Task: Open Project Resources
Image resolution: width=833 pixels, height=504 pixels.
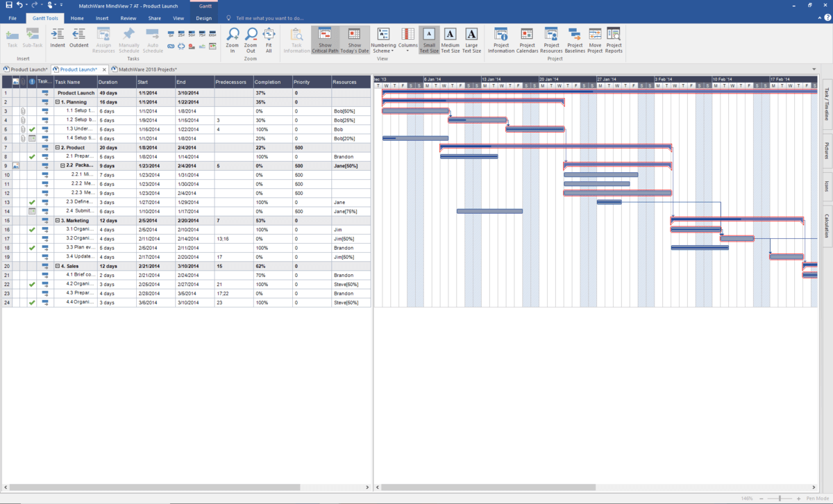Action: click(x=551, y=40)
